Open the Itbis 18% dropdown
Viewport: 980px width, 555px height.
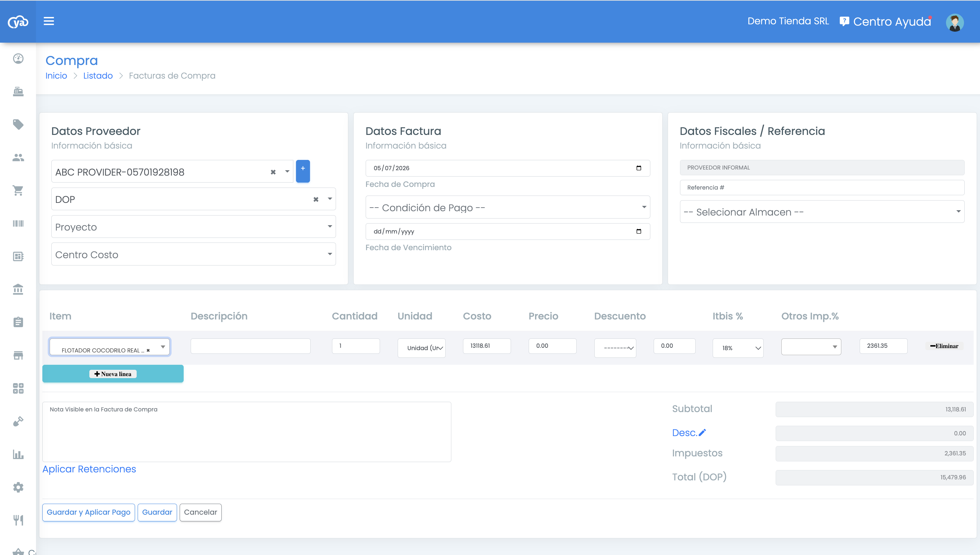click(738, 348)
